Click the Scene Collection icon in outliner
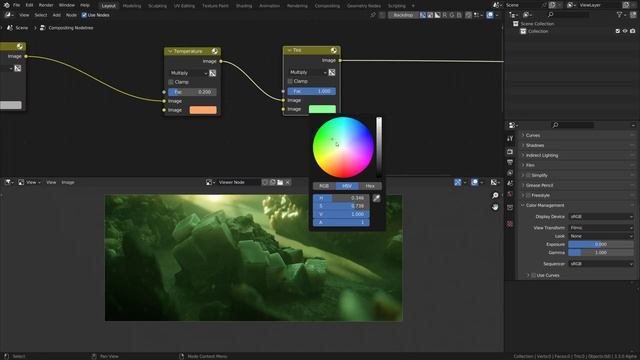 pyautogui.click(x=516, y=24)
